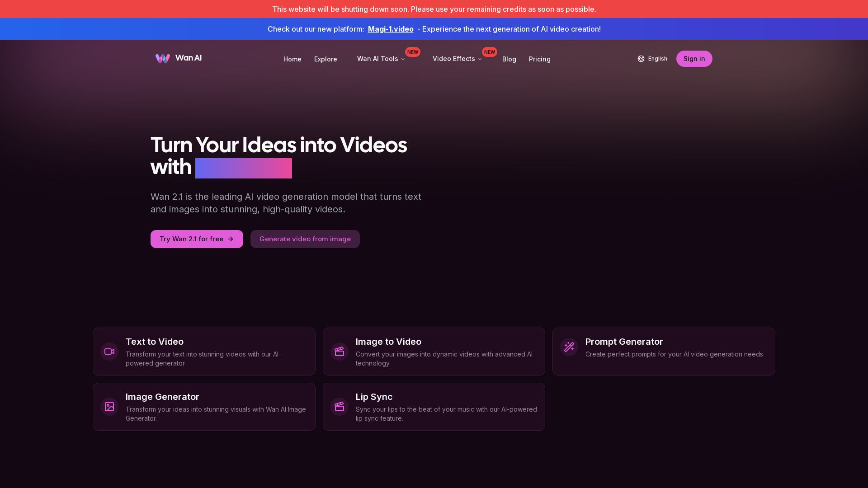Click the globe language icon
Image resolution: width=868 pixels, height=488 pixels.
point(641,59)
